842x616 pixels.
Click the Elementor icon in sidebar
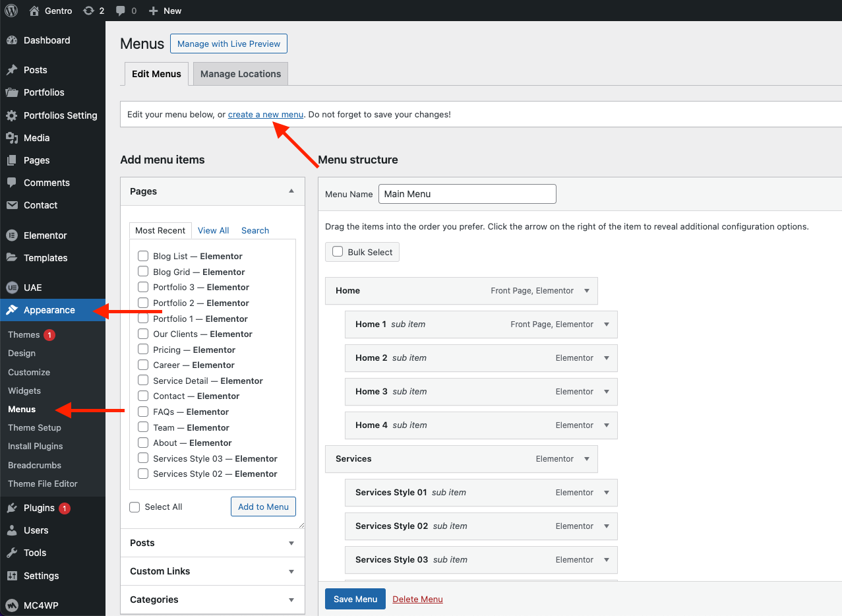click(x=12, y=235)
